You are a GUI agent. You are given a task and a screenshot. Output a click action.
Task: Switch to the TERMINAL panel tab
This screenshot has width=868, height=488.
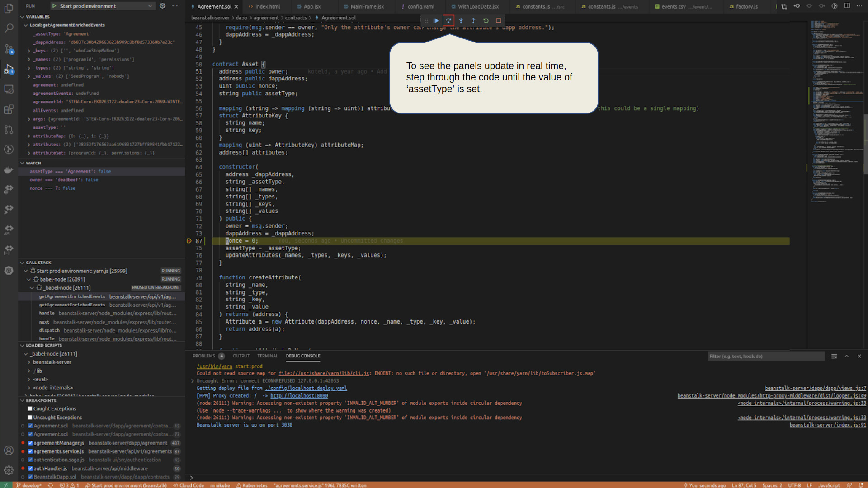[267, 356]
